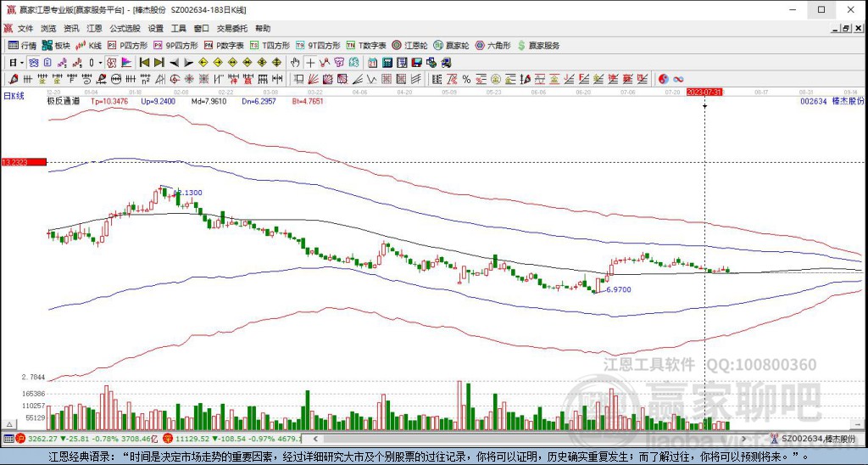Click the Tp=10.3476 indicator value
Screen dimensions: 868x465
(109, 102)
